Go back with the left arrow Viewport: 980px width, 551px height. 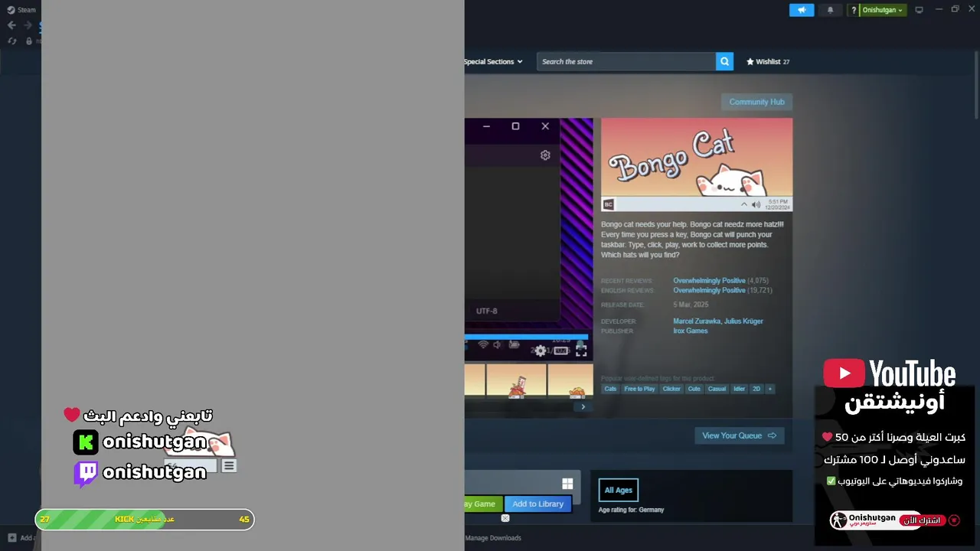(x=11, y=25)
